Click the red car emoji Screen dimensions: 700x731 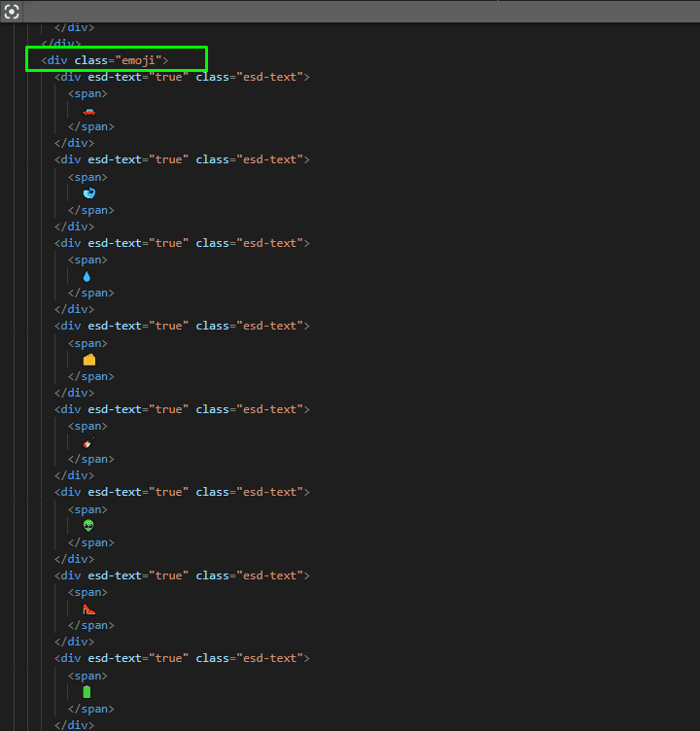(89, 111)
